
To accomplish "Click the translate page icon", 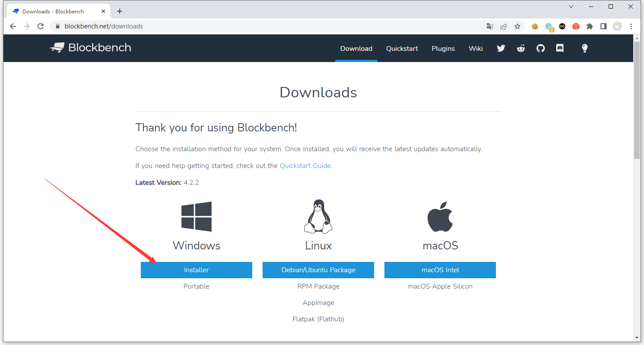I will (x=490, y=26).
